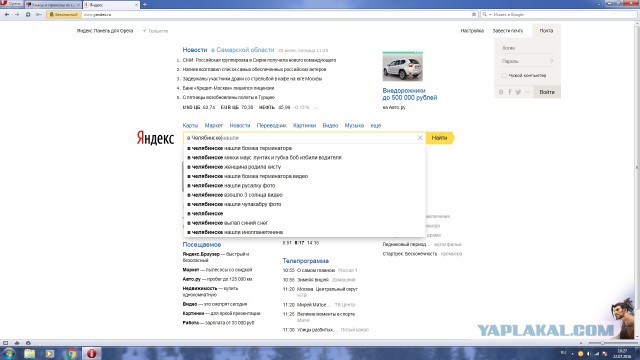Viewport: 640px width, 360px height.
Task: Sign in via VK icon
Action: point(501,92)
